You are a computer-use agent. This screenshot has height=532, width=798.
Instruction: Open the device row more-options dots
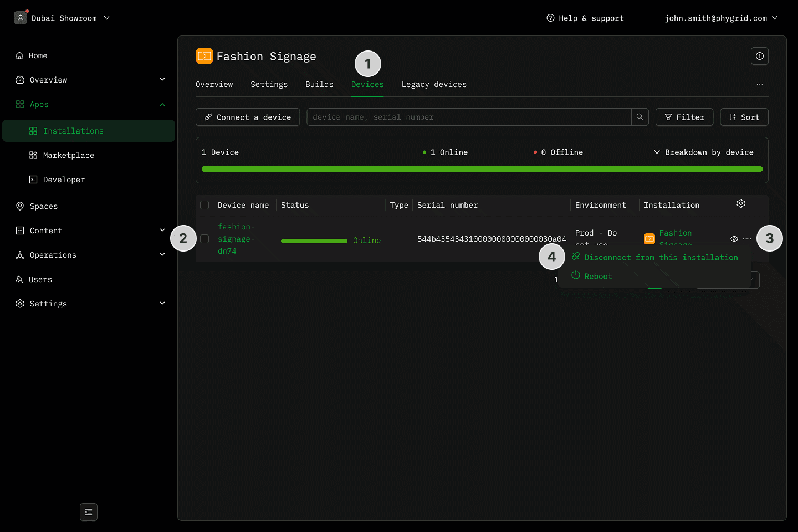click(747, 239)
